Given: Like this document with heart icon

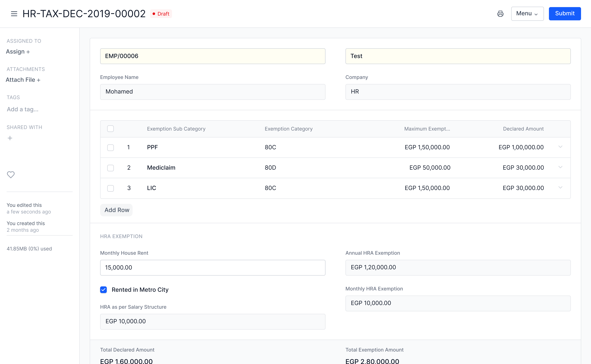Looking at the screenshot, I should click(11, 175).
